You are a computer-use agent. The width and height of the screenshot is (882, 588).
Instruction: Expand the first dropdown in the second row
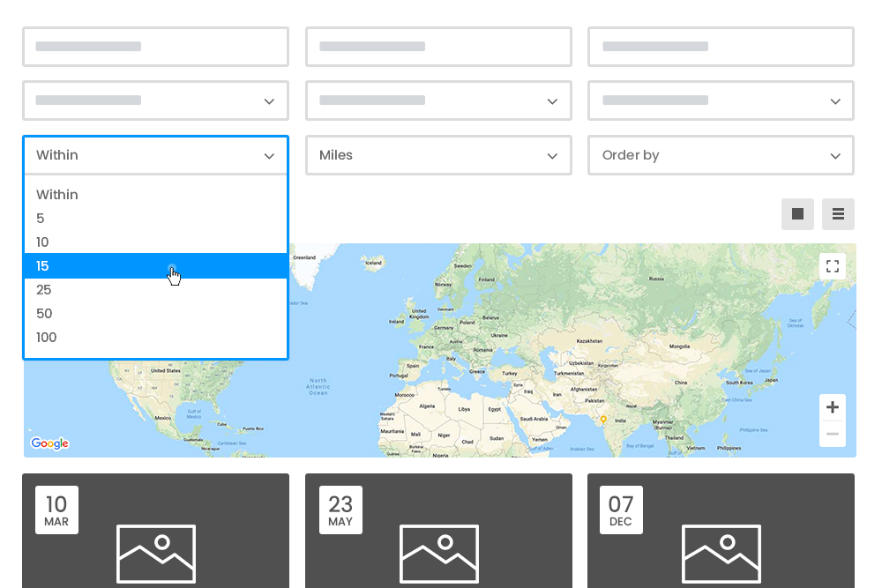(155, 100)
